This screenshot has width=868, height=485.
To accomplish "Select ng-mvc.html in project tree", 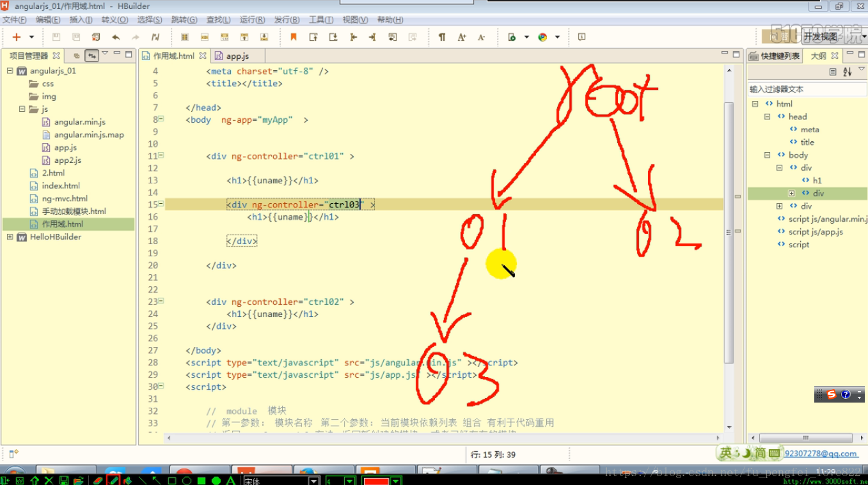I will (65, 199).
